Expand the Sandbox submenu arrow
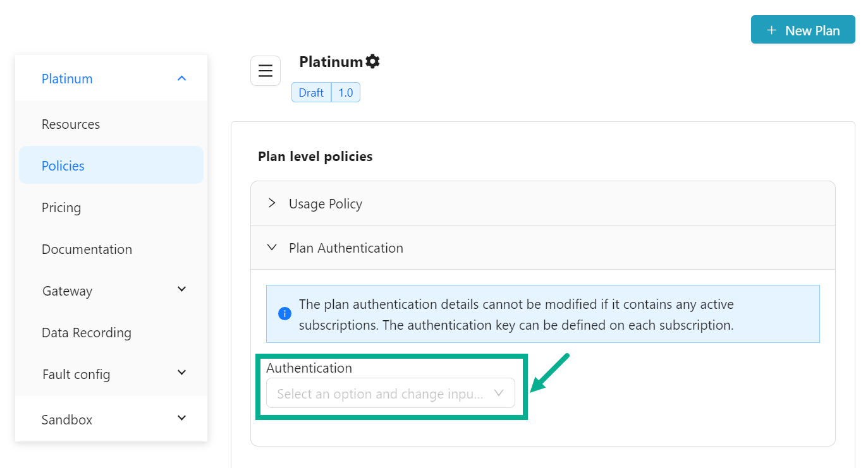 (x=181, y=418)
